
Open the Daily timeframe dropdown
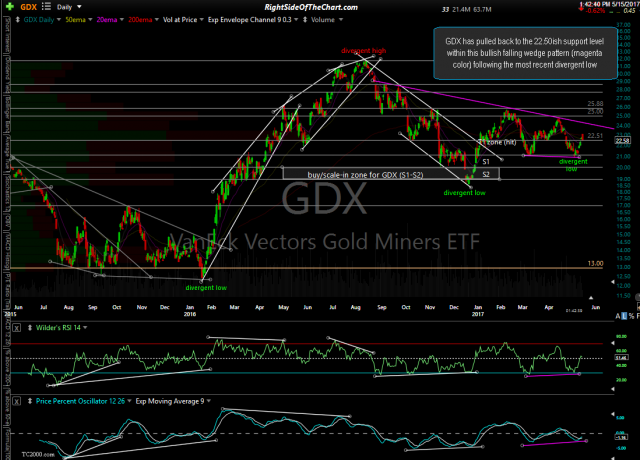79,7
